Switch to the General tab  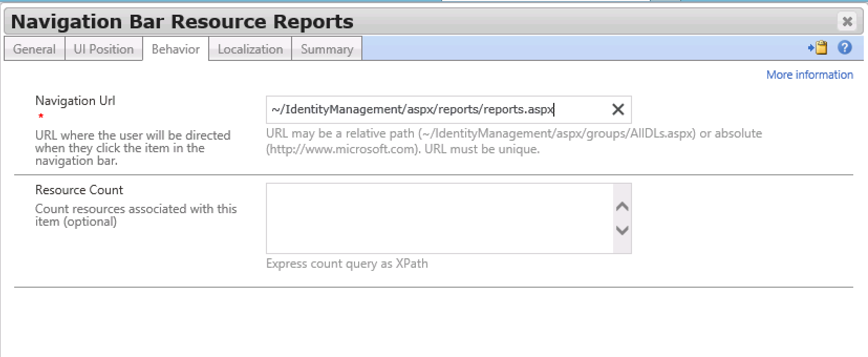[34, 49]
